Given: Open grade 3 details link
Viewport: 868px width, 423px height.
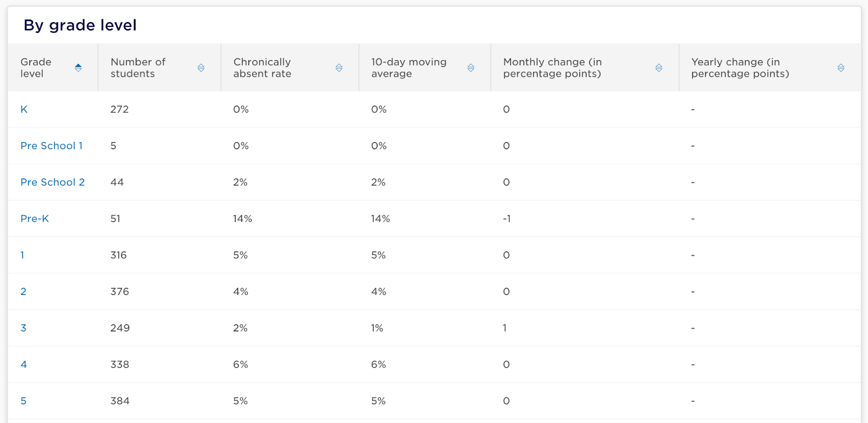Looking at the screenshot, I should [23, 328].
